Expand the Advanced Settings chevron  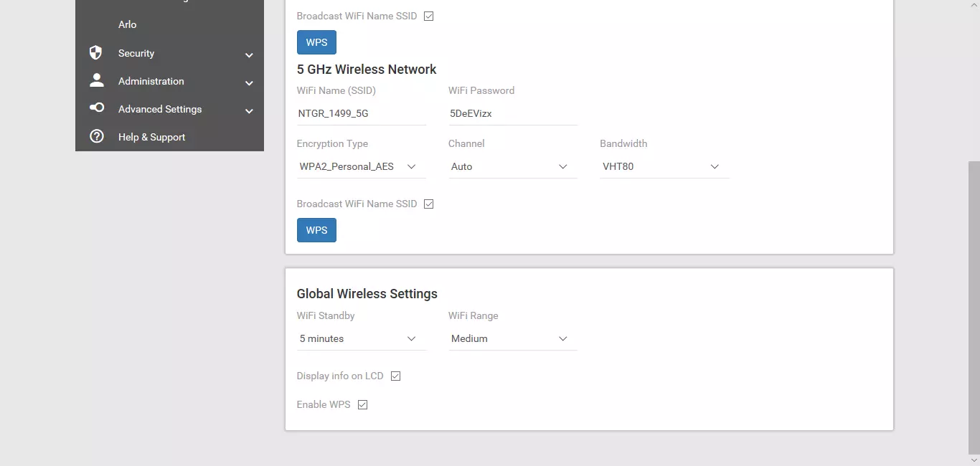(249, 111)
